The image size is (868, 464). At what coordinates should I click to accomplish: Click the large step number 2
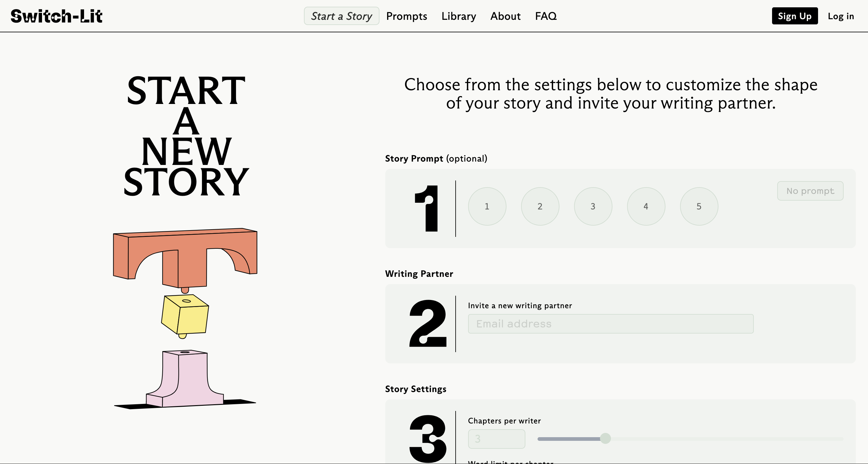coord(428,324)
